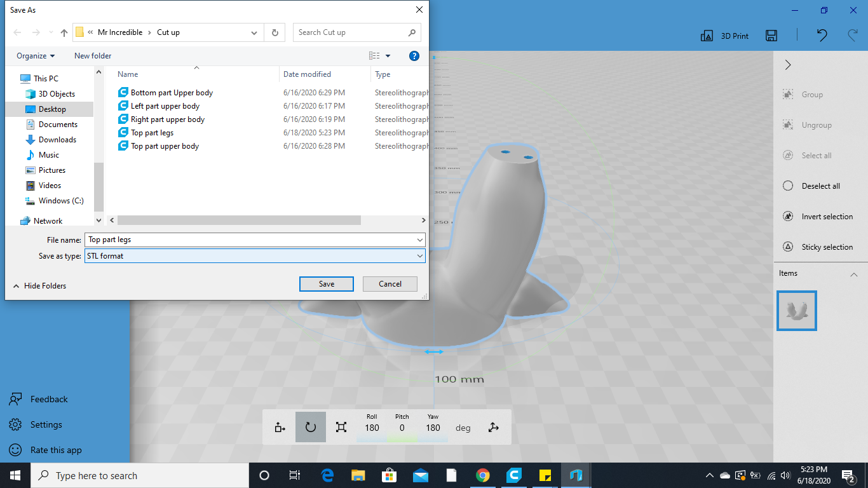The width and height of the screenshot is (868, 488).
Task: Open the File name dropdown arrow
Action: tap(419, 240)
